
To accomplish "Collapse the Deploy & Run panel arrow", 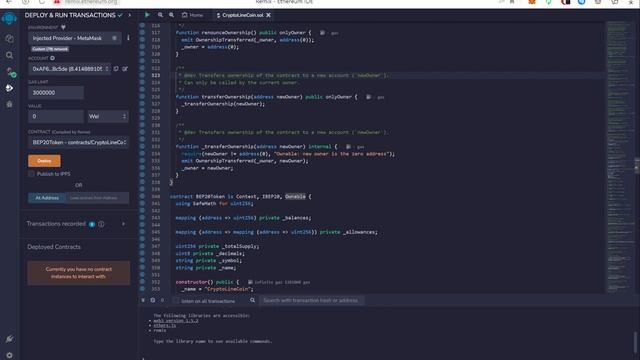I will [x=130, y=15].
